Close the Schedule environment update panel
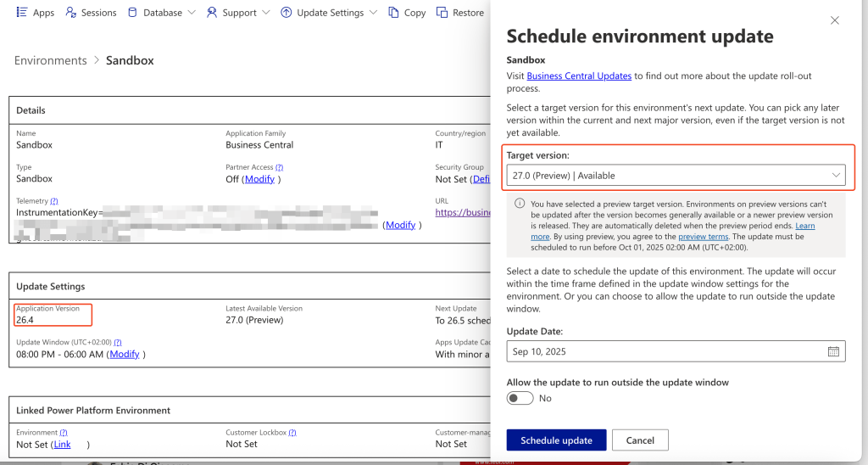 click(x=835, y=20)
